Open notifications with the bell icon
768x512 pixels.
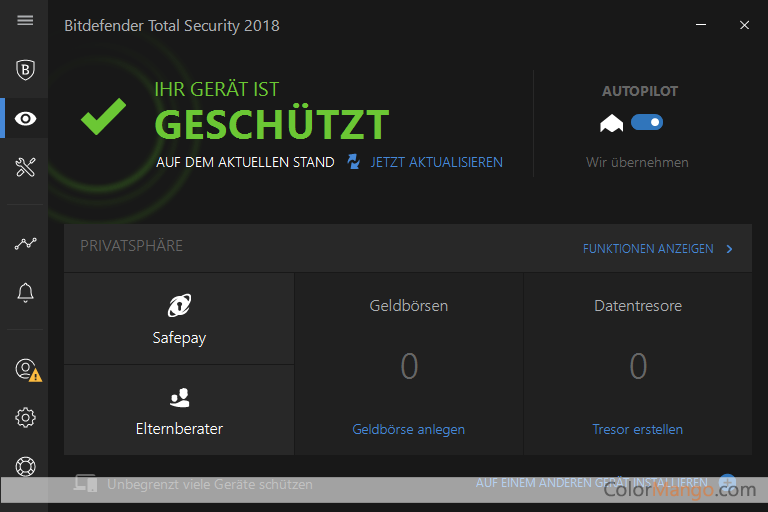click(25, 293)
